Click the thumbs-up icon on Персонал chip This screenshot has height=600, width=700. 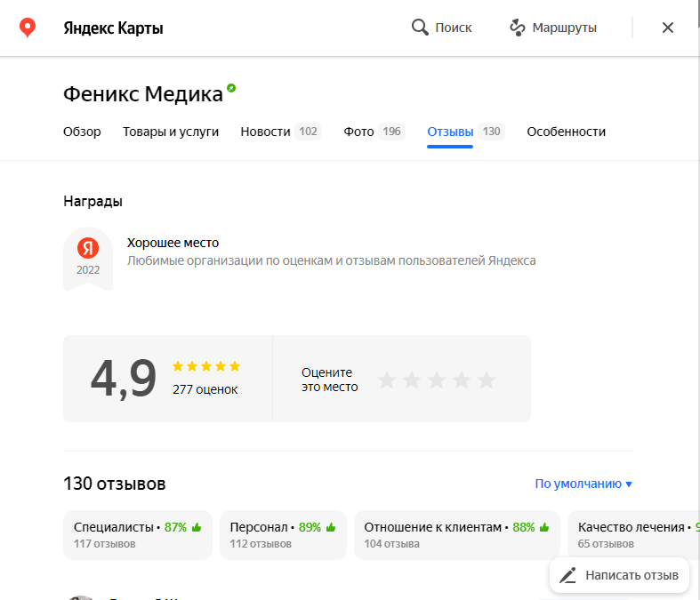[330, 527]
